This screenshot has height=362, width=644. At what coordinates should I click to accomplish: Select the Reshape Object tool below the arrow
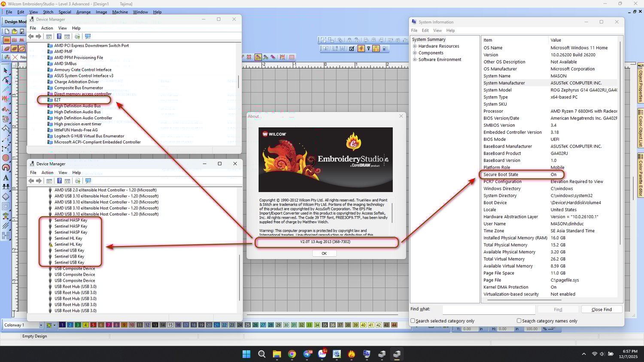(x=6, y=80)
